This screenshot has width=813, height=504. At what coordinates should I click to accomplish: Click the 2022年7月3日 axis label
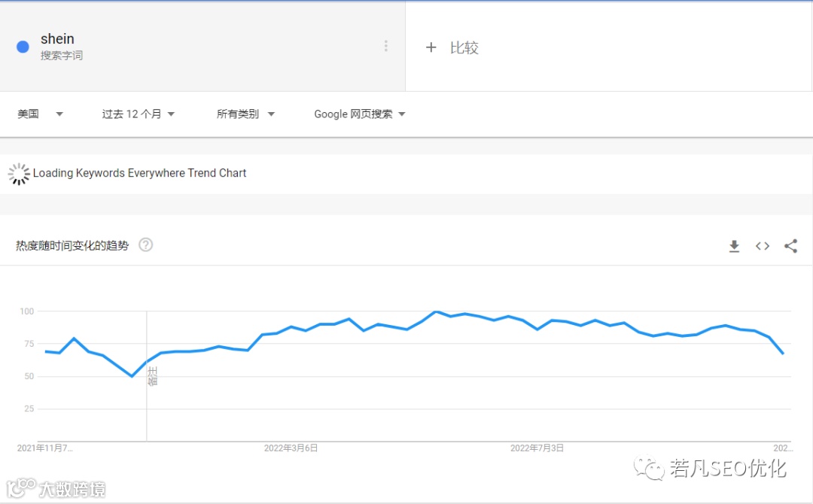[x=537, y=448]
